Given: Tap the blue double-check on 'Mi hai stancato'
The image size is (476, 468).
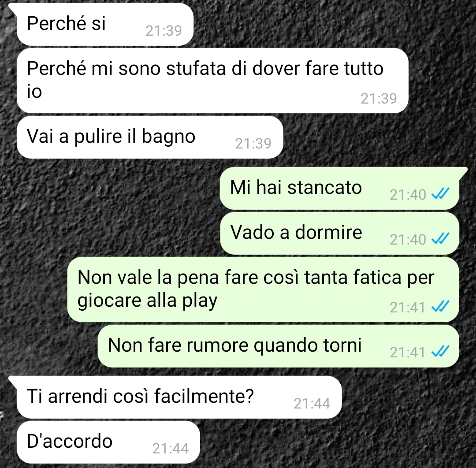Looking at the screenshot, I should tap(440, 193).
